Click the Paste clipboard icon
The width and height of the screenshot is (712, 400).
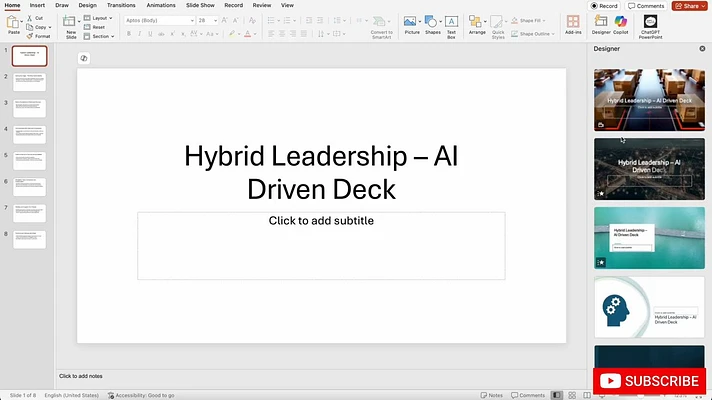[13, 22]
